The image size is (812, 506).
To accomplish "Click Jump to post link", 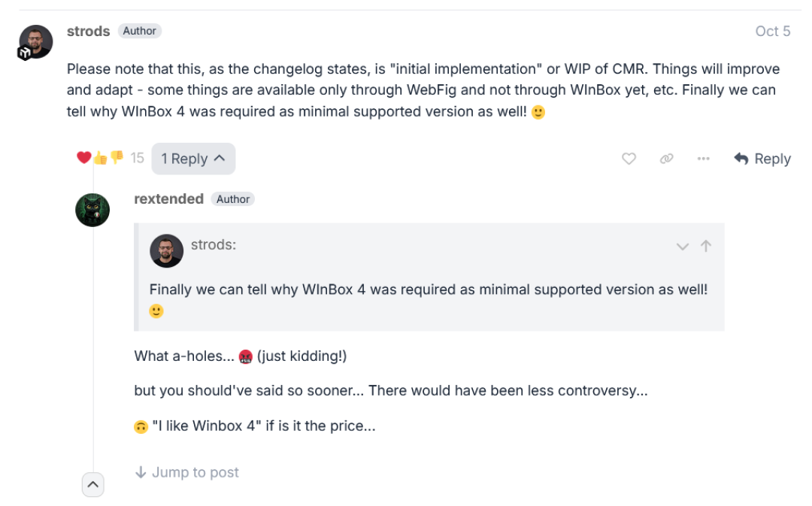I will pos(187,472).
